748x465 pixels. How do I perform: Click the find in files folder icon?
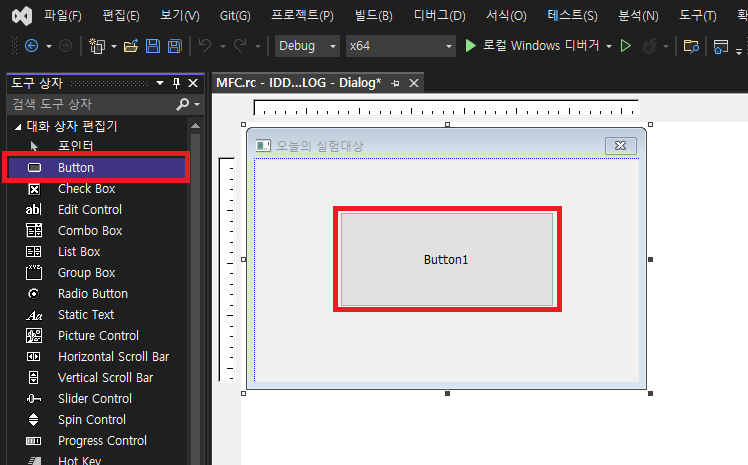pyautogui.click(x=691, y=46)
